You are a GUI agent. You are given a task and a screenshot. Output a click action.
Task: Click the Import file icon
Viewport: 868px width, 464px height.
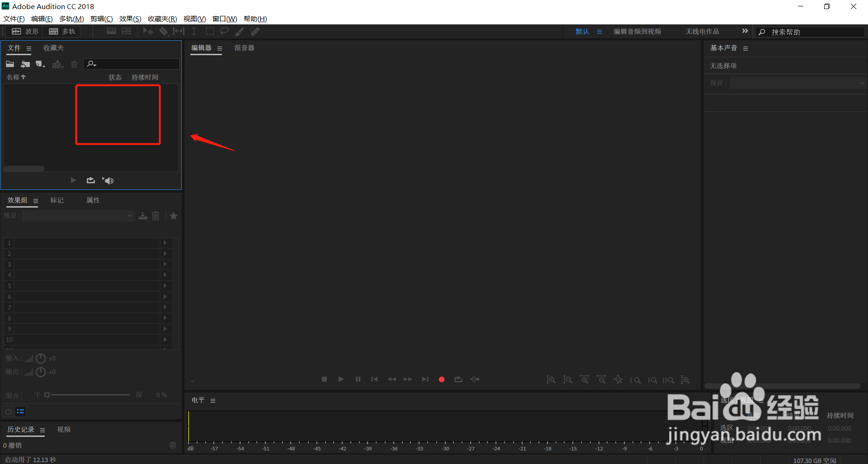(x=25, y=64)
